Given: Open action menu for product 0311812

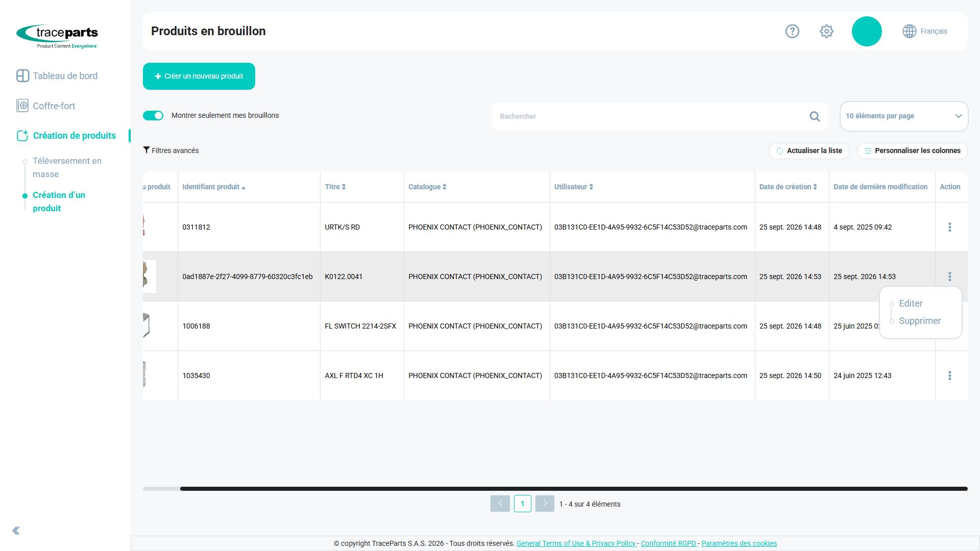Looking at the screenshot, I should click(x=949, y=227).
